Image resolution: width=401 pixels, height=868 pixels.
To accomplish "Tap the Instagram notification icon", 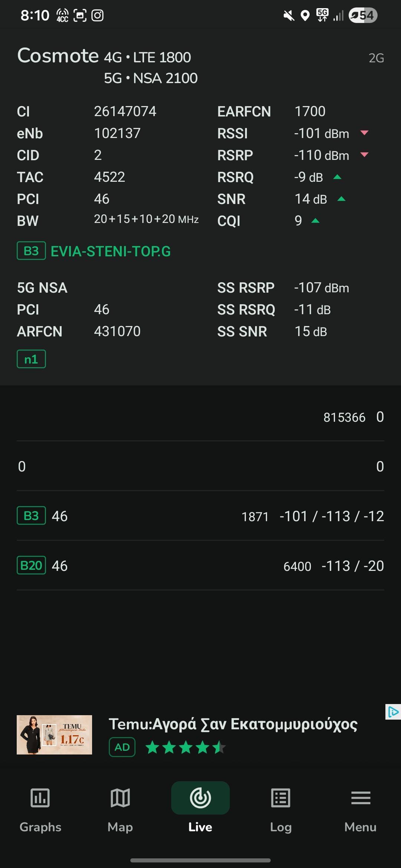I will (97, 15).
